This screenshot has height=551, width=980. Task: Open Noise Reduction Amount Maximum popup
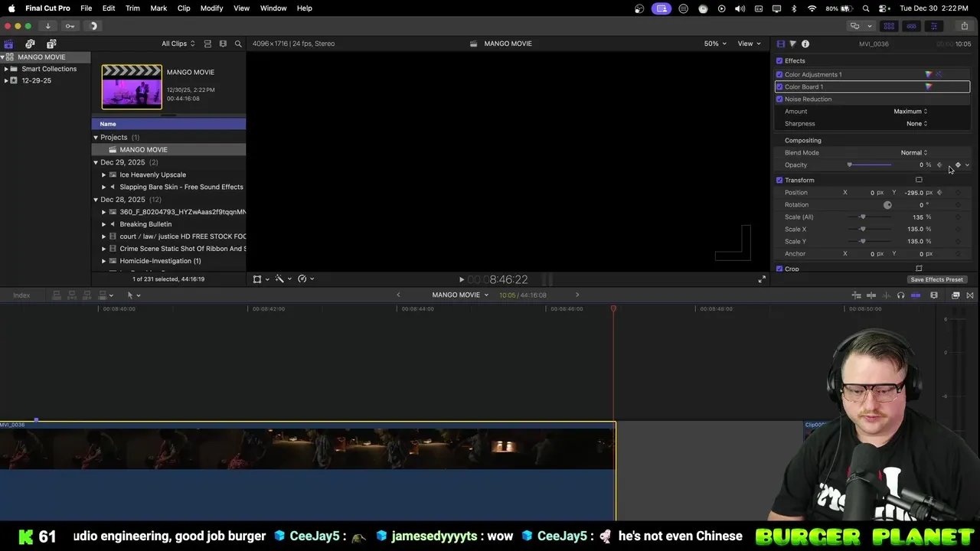click(x=910, y=112)
